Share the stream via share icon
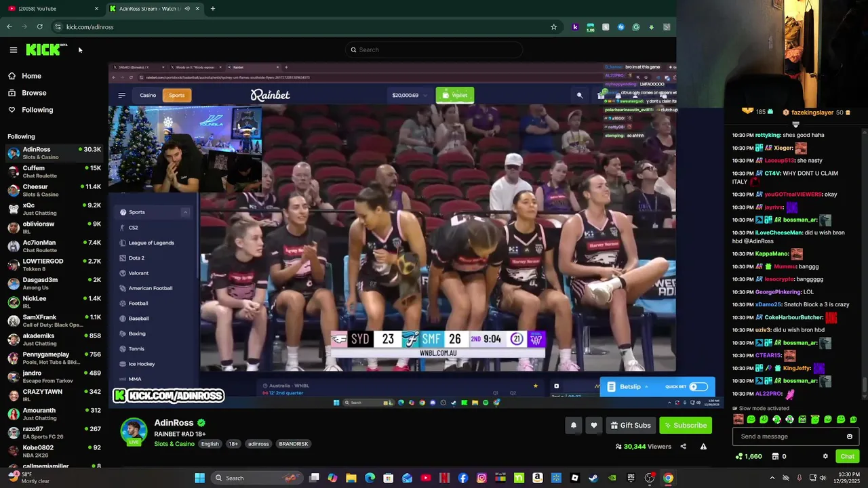868x488 pixels. [683, 447]
